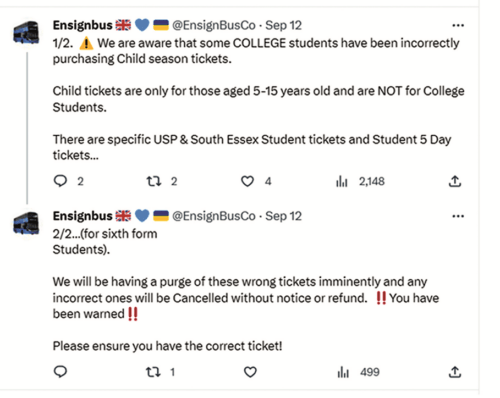
Task: Click @EnsignBusCo handle on second tweet
Action: [214, 216]
